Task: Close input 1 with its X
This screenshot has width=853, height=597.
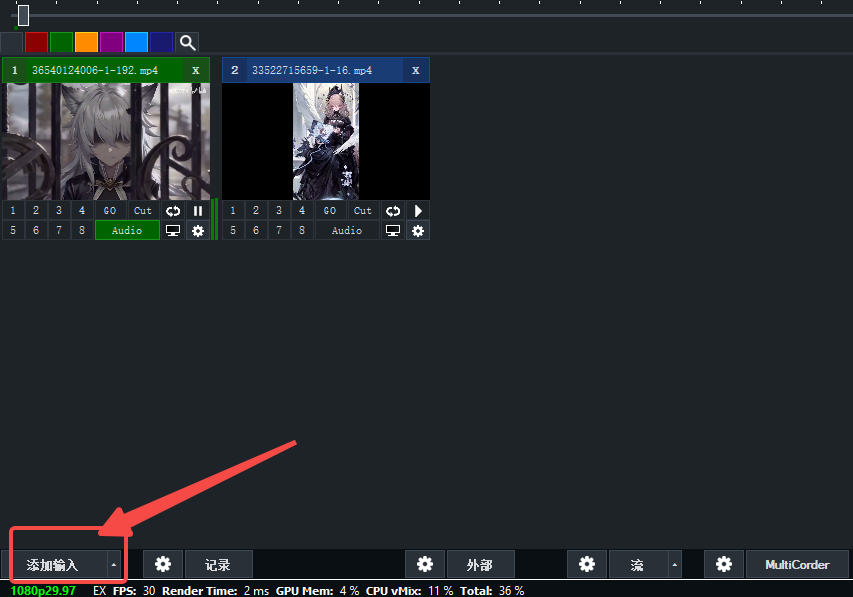Action: 196,70
